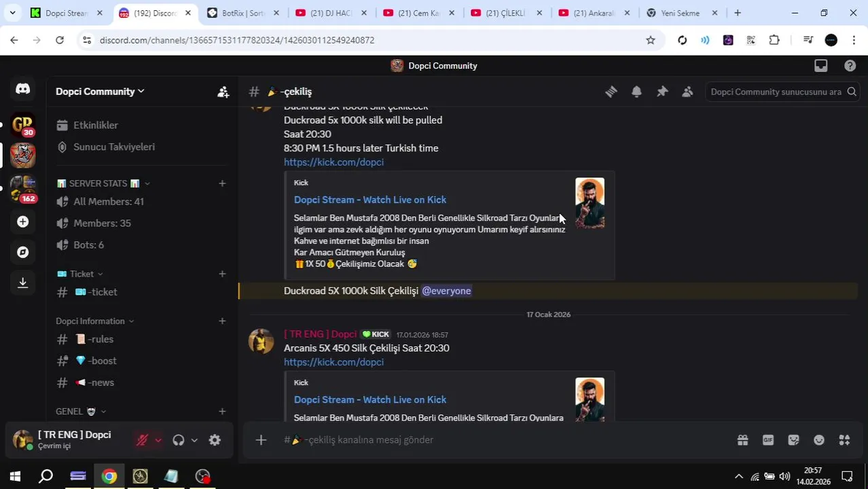The width and height of the screenshot is (868, 489).
Task: Open the emoji picker
Action: point(819,440)
